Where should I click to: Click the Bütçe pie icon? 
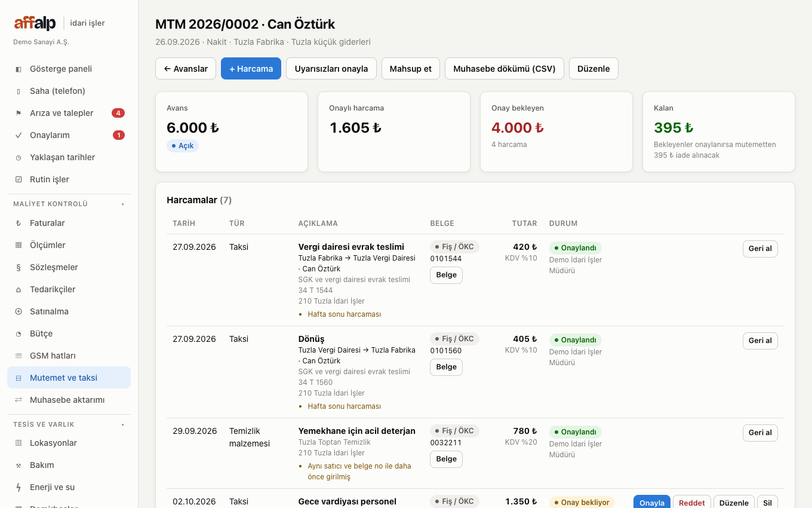coord(19,333)
